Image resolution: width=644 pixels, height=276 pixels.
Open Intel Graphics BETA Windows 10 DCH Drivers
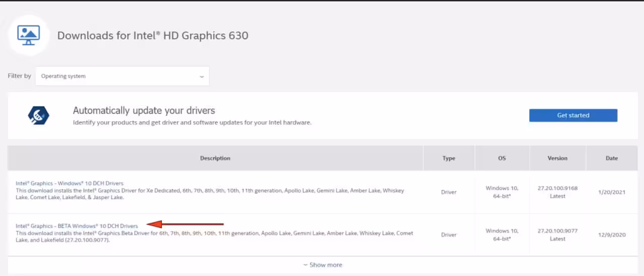click(76, 226)
